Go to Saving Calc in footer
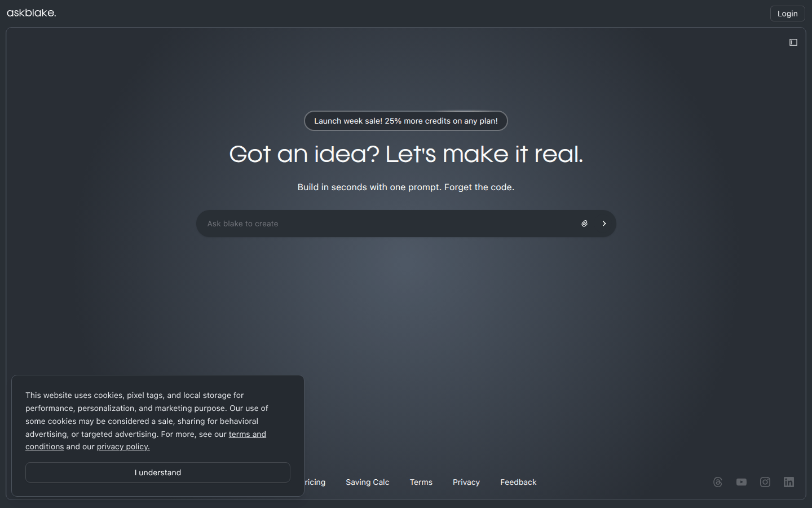812x508 pixels. coord(368,482)
